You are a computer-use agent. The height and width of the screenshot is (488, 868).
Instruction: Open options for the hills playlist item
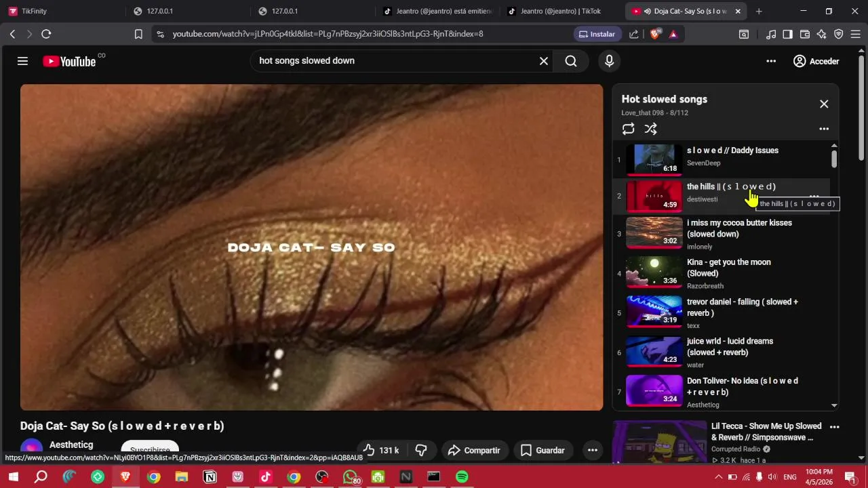point(814,196)
